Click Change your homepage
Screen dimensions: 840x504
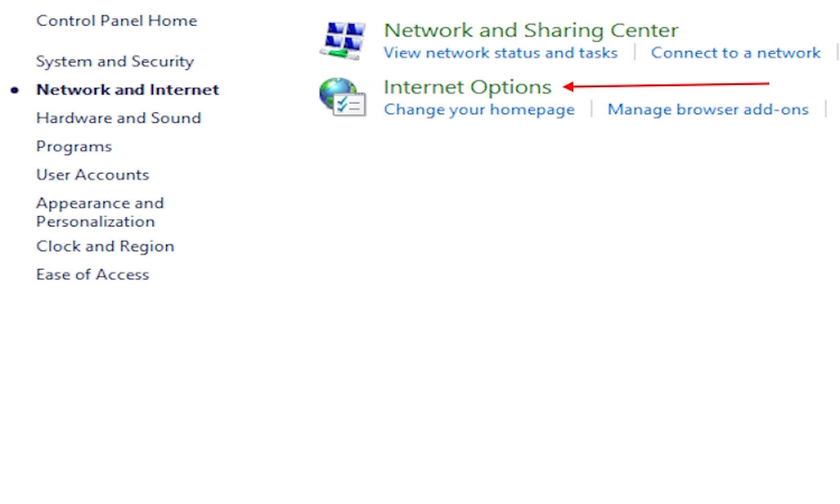coord(479,110)
